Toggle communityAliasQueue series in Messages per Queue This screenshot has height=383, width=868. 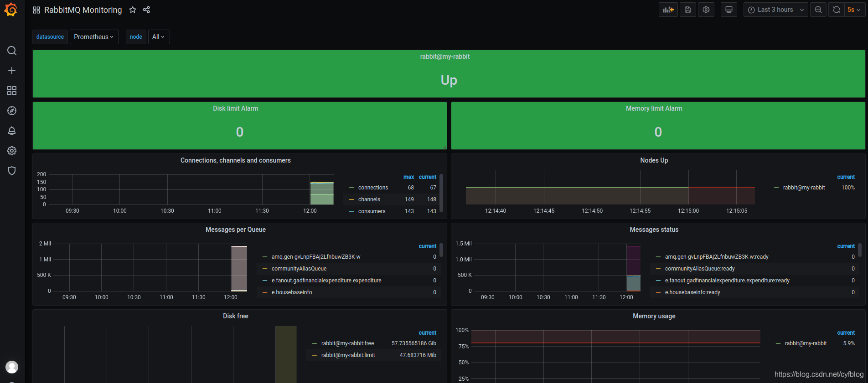(x=299, y=269)
